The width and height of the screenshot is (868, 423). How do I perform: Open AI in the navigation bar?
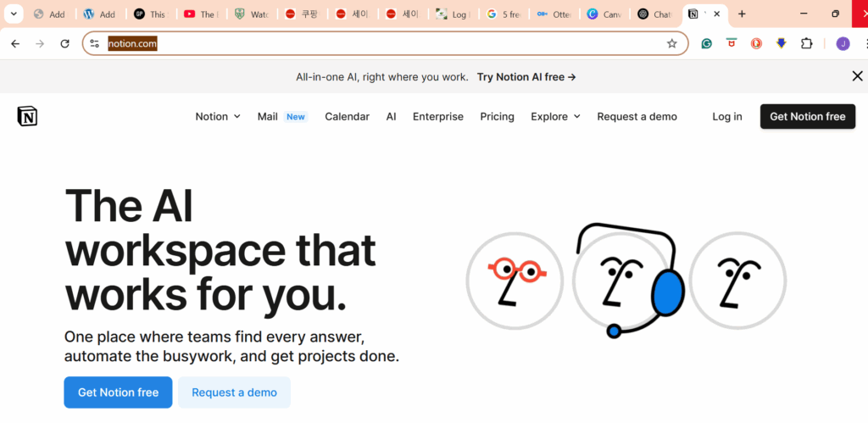pos(392,116)
